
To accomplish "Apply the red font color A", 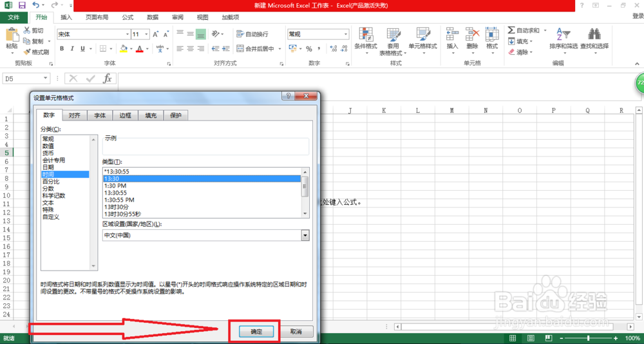I will [140, 48].
